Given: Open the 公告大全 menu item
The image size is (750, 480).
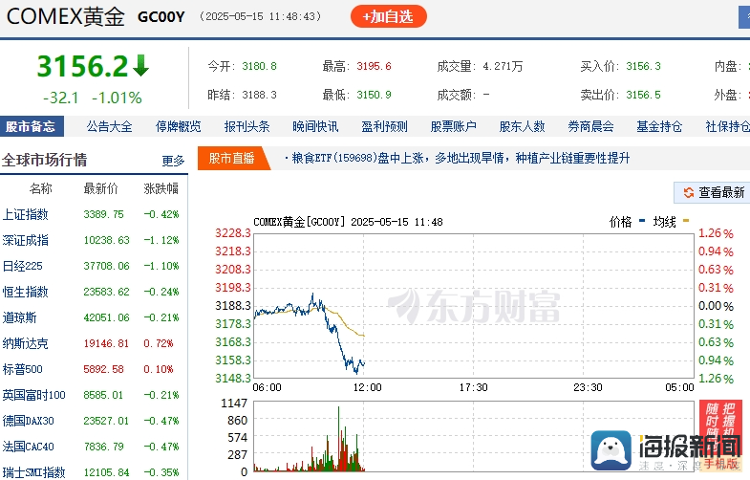Looking at the screenshot, I should click(110, 127).
